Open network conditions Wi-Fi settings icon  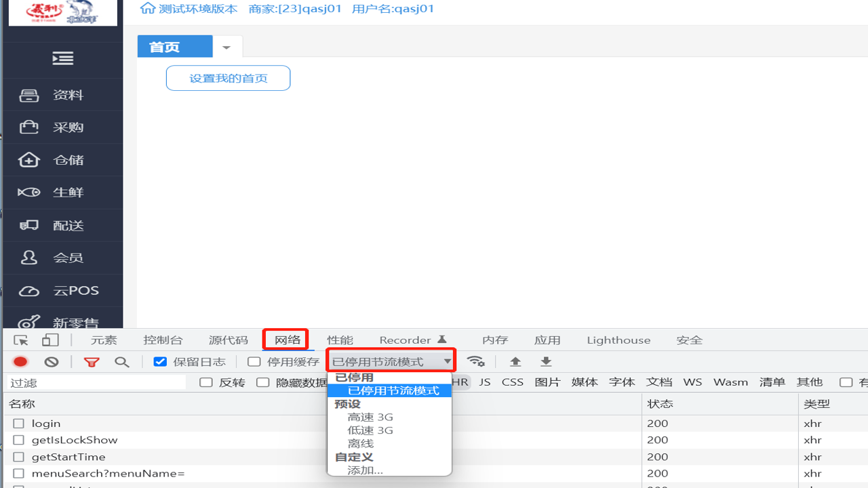tap(476, 361)
